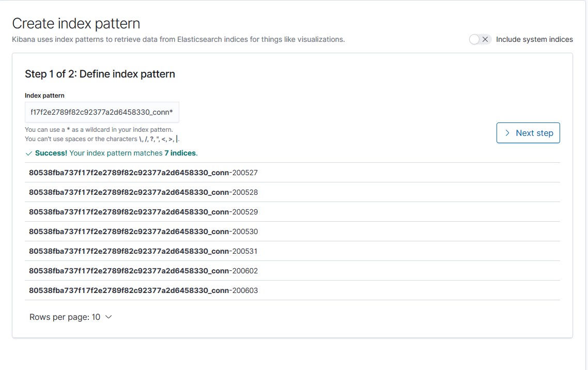Click the chevron inside the Next step button
588x370 pixels.
507,133
